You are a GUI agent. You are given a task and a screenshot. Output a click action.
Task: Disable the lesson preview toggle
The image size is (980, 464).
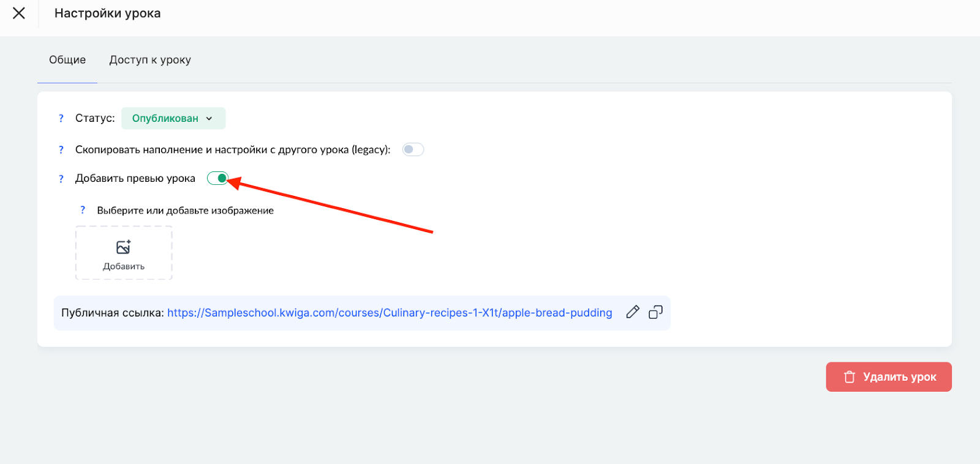pyautogui.click(x=217, y=178)
